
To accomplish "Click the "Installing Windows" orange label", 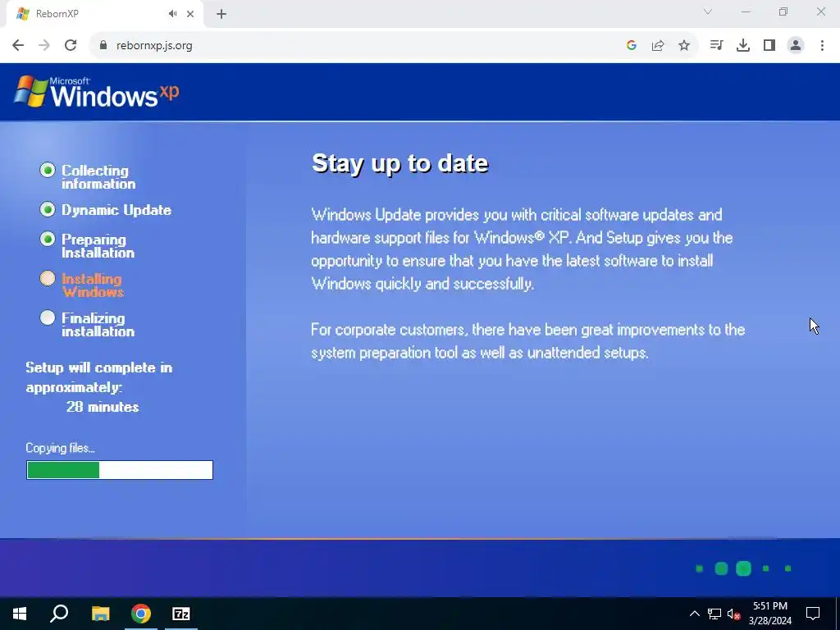I will coord(93,285).
